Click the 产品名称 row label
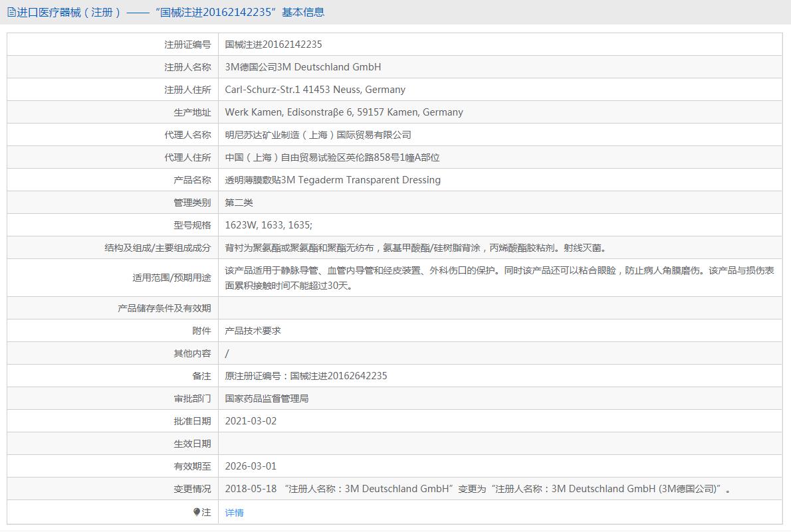The width and height of the screenshot is (791, 532). [192, 180]
